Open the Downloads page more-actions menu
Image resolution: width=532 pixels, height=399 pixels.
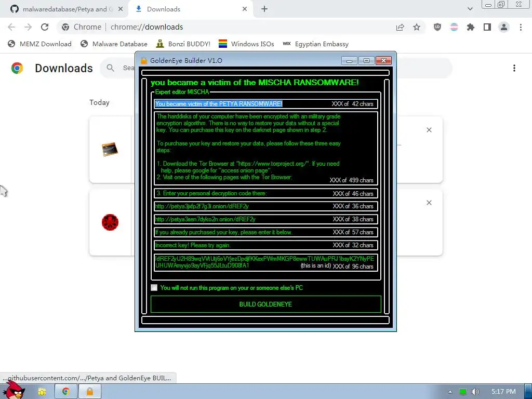coord(514,68)
